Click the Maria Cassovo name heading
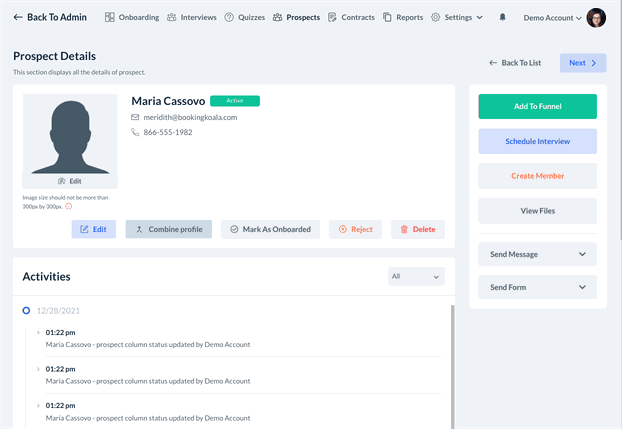 (x=168, y=101)
